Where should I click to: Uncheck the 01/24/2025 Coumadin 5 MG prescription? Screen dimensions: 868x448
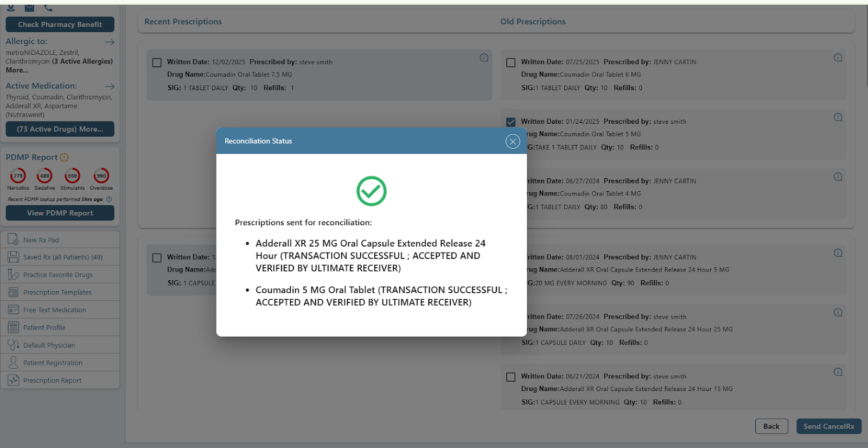coord(510,122)
